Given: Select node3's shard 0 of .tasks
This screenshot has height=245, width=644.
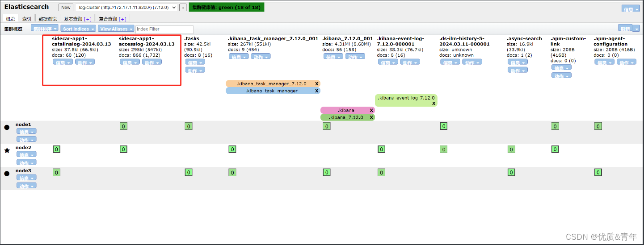Looking at the screenshot, I should 189,172.
